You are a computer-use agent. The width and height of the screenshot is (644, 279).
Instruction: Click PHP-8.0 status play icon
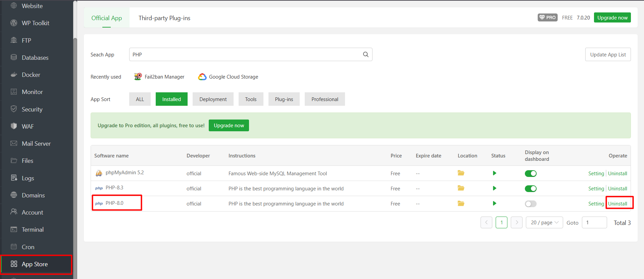(x=494, y=203)
